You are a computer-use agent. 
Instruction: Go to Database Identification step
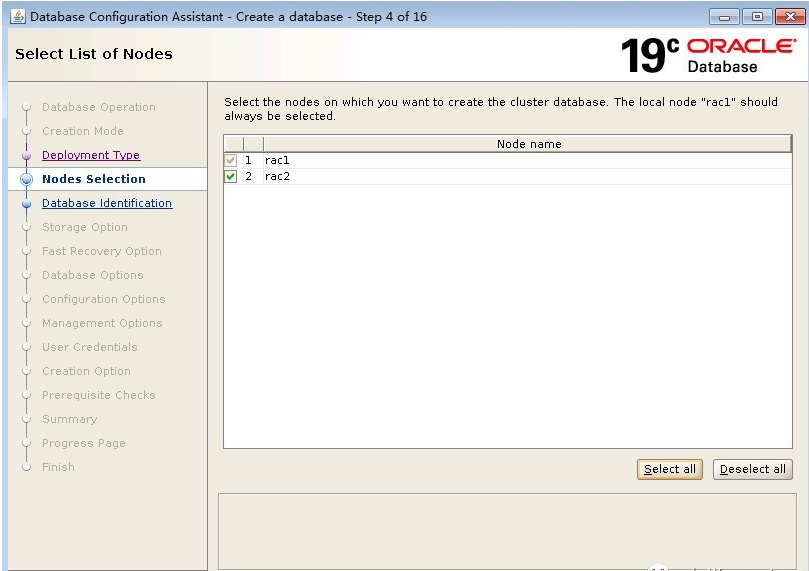tap(107, 203)
